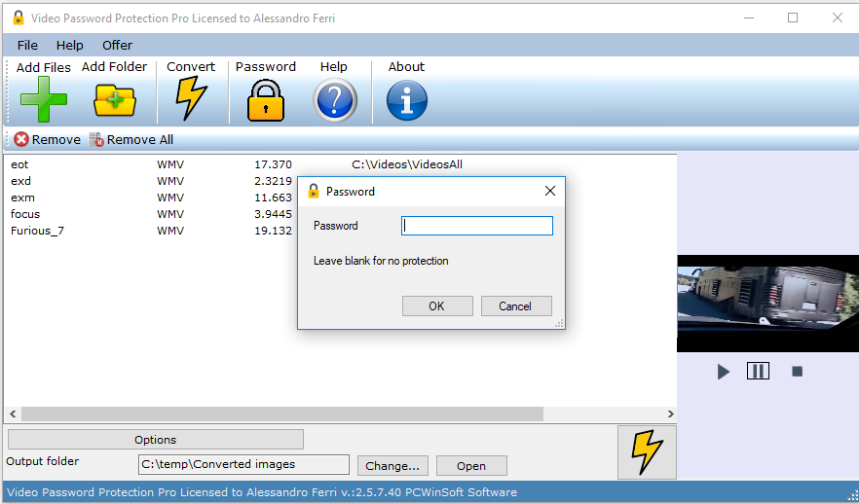Select the exm file row
Viewport: 859px width, 504px height.
click(x=152, y=197)
